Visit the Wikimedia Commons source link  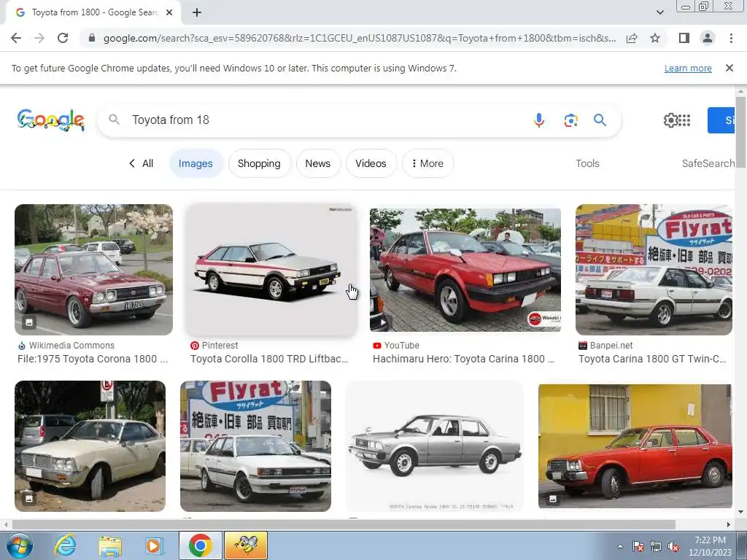(x=66, y=345)
